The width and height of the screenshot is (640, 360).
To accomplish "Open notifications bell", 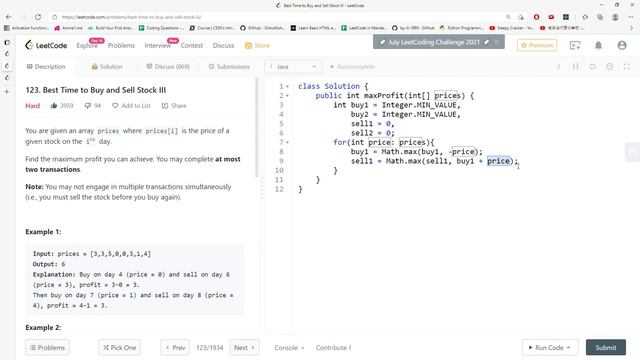I will click(598, 45).
